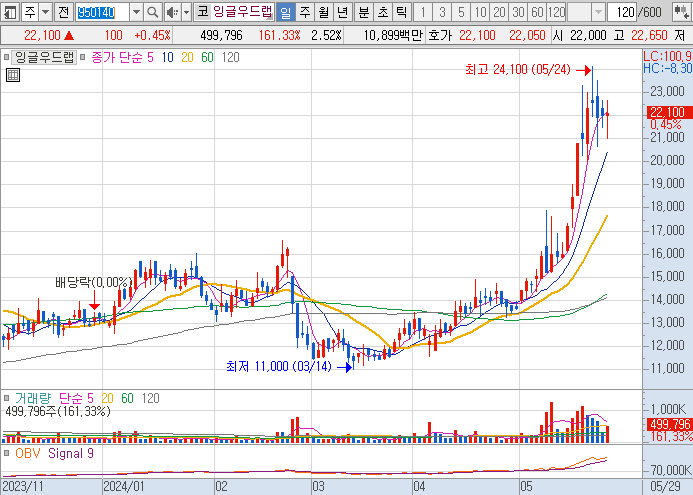Screen dimensions: 693x495
Task: Click the grid table icon below legend
Action: [13, 75]
